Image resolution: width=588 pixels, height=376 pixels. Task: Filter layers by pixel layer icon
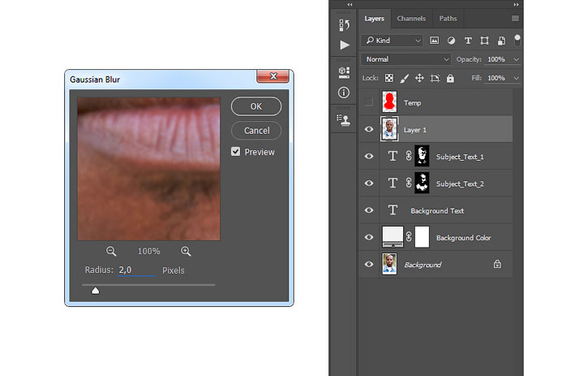(434, 41)
